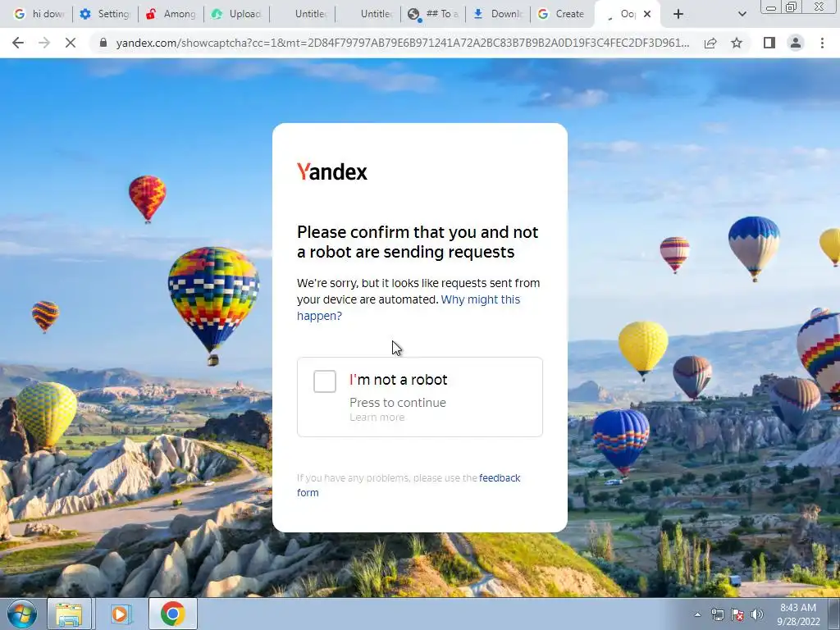This screenshot has height=630, width=840.
Task: Switch to the Create tab
Action: point(562,14)
